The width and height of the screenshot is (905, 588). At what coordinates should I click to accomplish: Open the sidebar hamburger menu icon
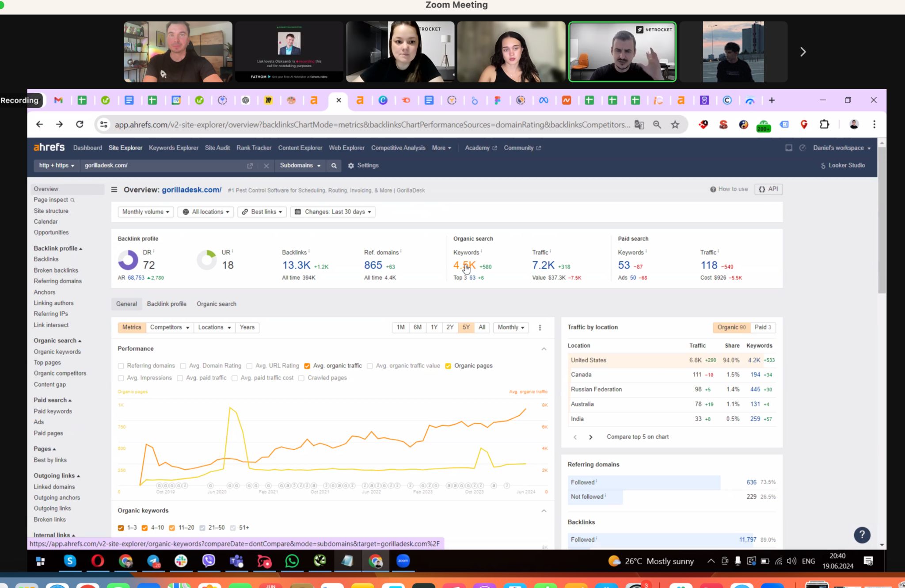click(x=114, y=190)
